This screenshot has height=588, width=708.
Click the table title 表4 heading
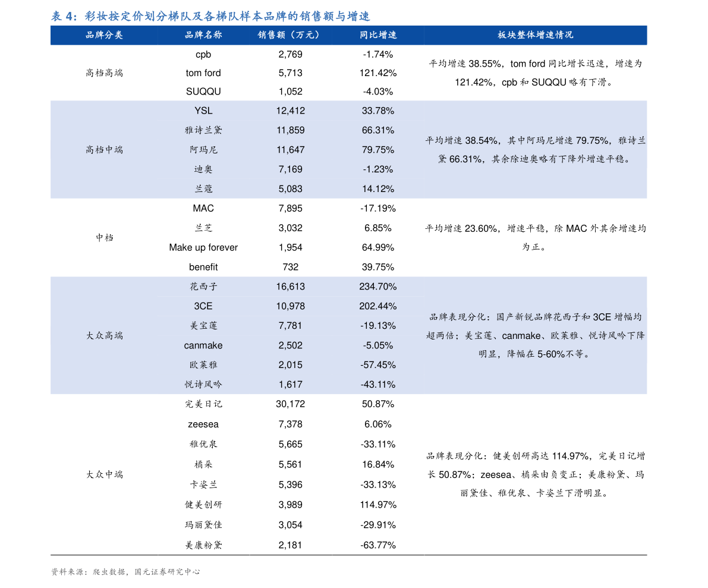(x=210, y=16)
